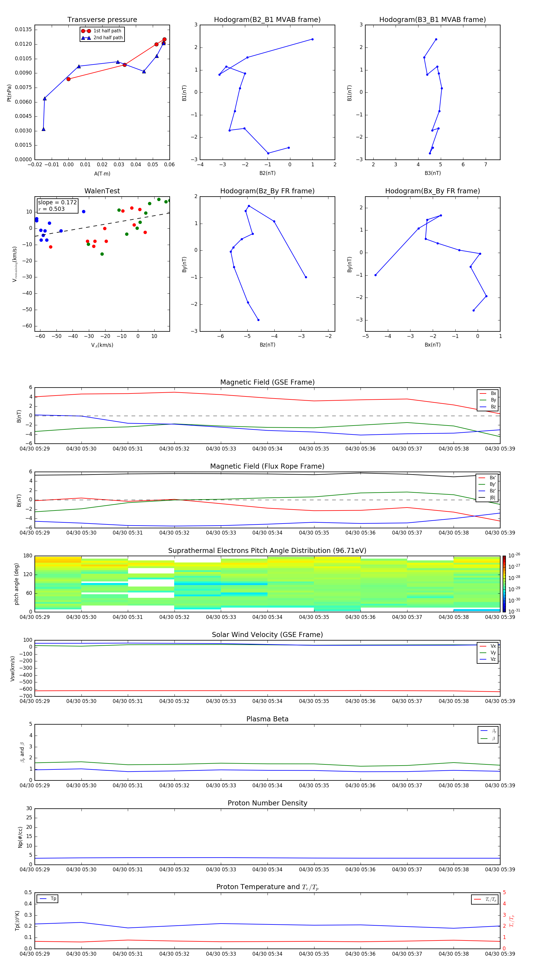This screenshot has width=535, height=980.
Task: Select the 'Tp' legend entry
Action: [48, 899]
